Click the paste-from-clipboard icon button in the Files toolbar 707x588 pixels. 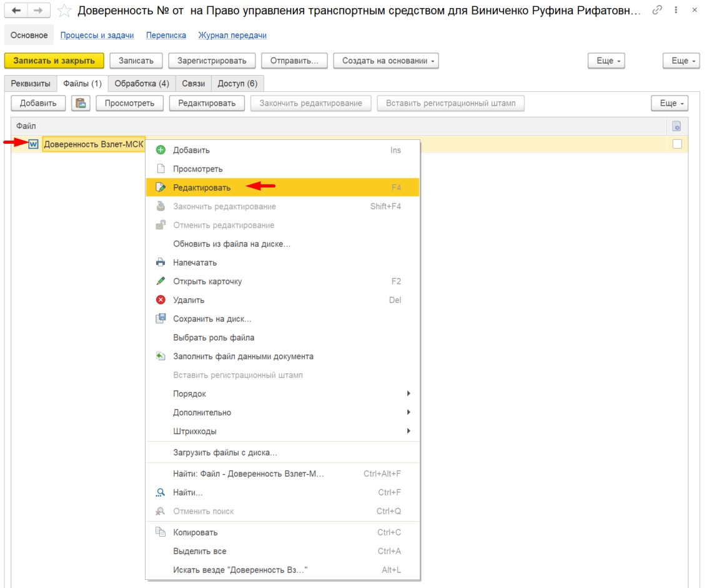click(81, 103)
